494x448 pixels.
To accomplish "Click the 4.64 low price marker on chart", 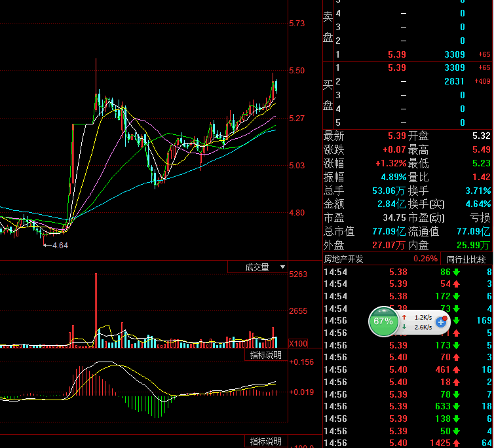I will [59, 264].
